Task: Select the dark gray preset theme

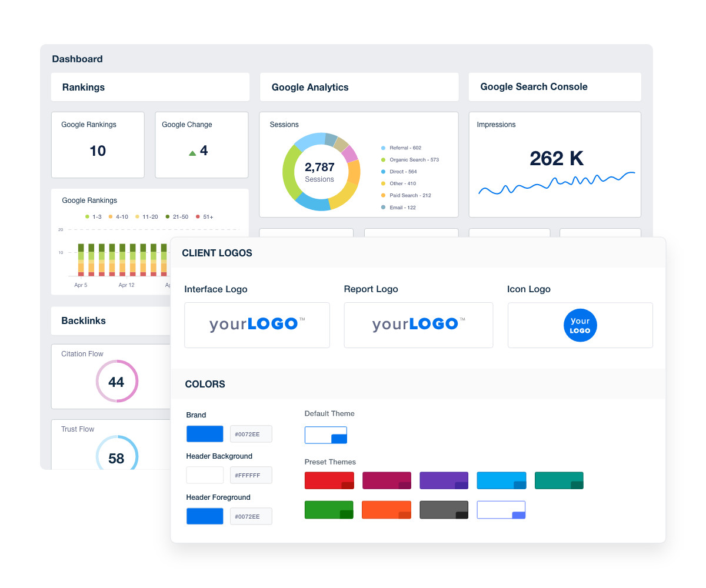Action: [x=444, y=510]
